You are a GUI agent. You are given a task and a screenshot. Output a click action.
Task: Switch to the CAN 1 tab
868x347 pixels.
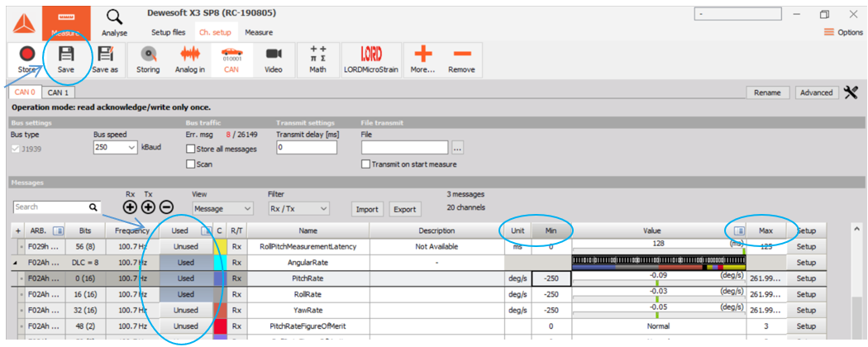[59, 93]
